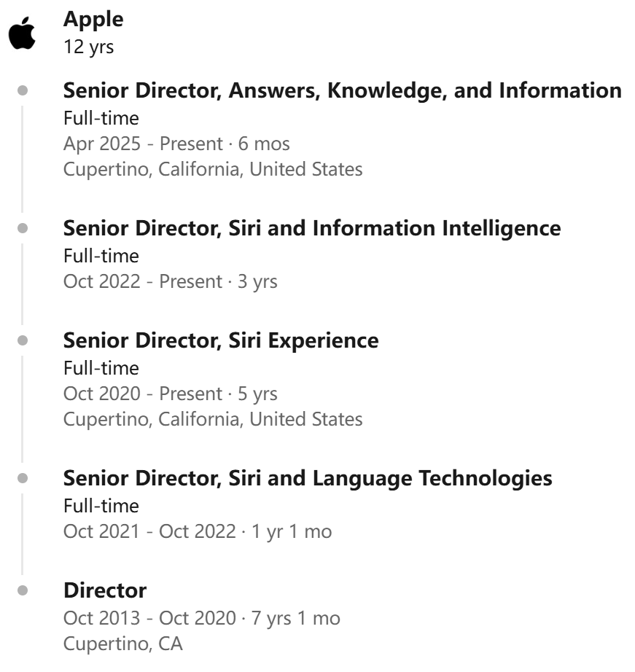Click Full-time under Siri and Language Technologies

(x=101, y=505)
